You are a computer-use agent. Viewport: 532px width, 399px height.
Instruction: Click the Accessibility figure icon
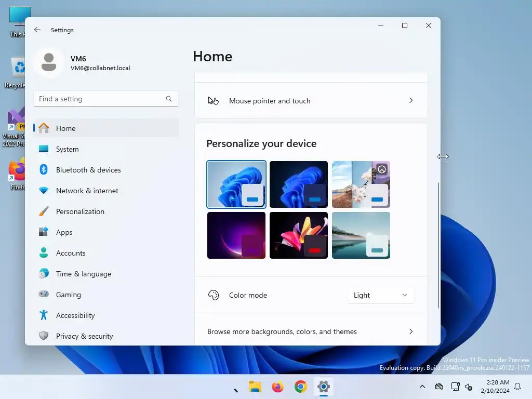[44, 315]
